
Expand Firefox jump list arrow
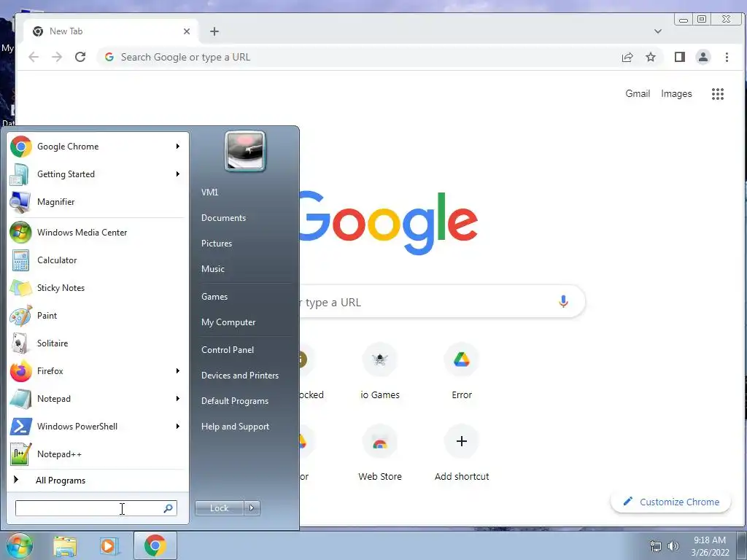pos(178,370)
